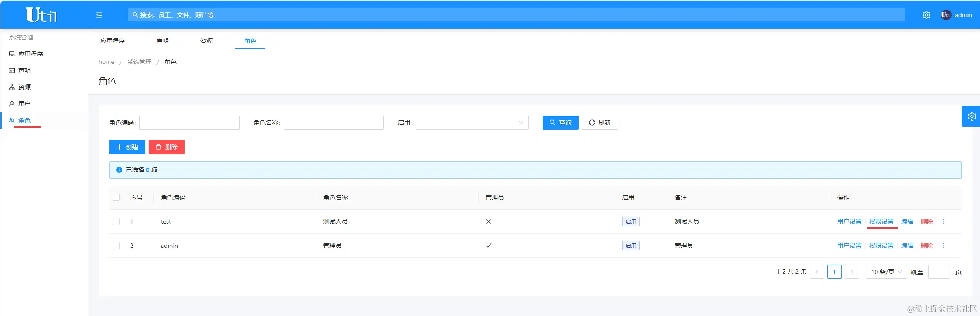Click the admin avatar icon
This screenshot has height=316, width=980.
[x=946, y=15]
